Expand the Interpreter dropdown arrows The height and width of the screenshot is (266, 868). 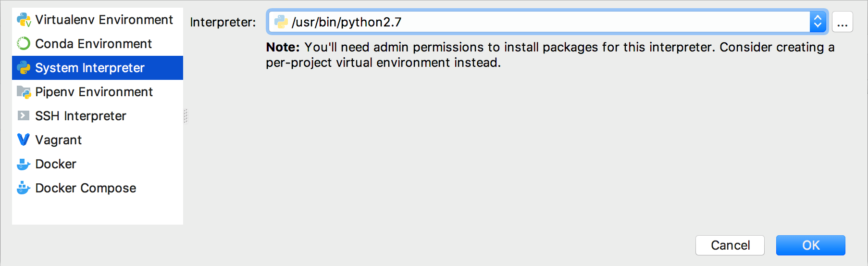click(818, 22)
